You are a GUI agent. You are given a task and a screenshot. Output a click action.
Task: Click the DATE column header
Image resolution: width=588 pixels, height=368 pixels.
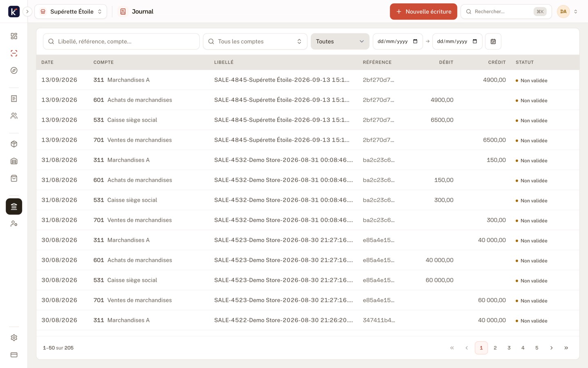[x=47, y=62]
